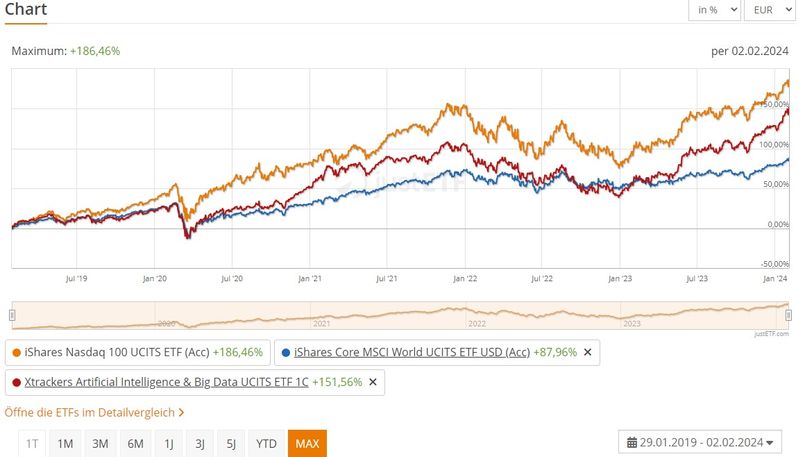Grab right handle of range navigator
805x457 pixels.
click(x=789, y=315)
